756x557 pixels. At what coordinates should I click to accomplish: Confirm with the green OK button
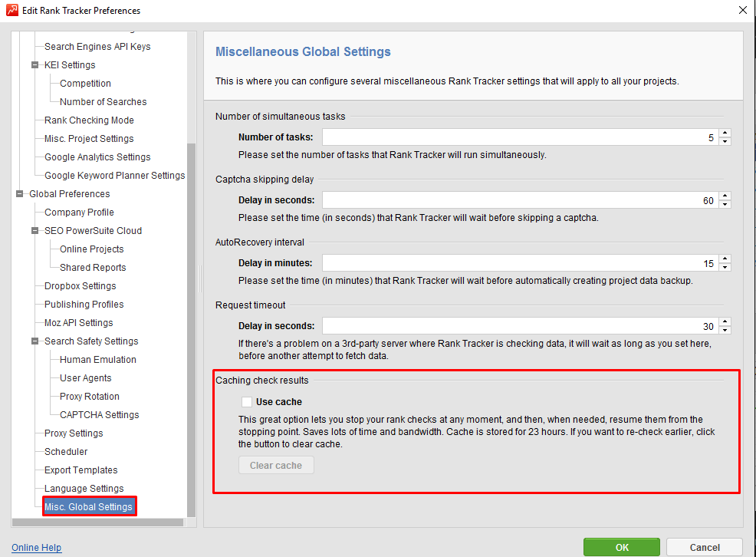[x=622, y=547]
